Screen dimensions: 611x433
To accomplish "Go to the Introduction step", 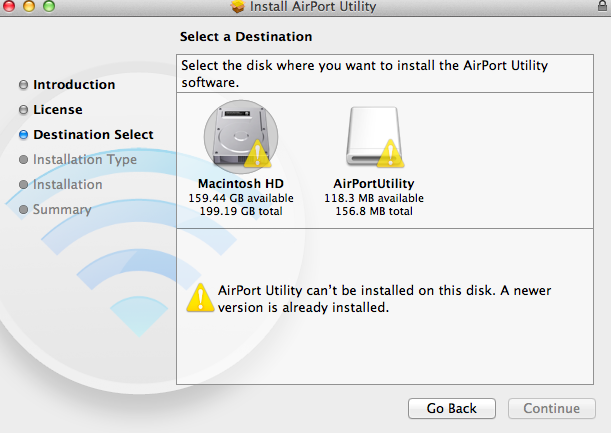I will (74, 85).
